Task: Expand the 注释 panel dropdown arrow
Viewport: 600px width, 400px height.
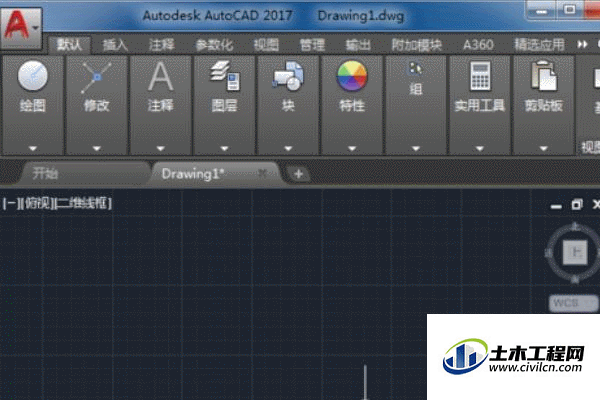Action: (160, 148)
